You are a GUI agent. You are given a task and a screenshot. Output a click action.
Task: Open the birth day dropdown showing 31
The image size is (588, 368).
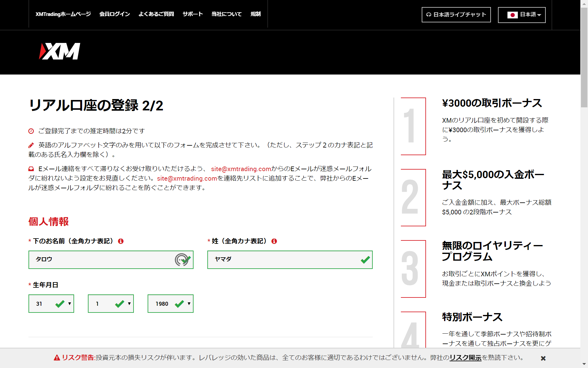pyautogui.click(x=51, y=304)
